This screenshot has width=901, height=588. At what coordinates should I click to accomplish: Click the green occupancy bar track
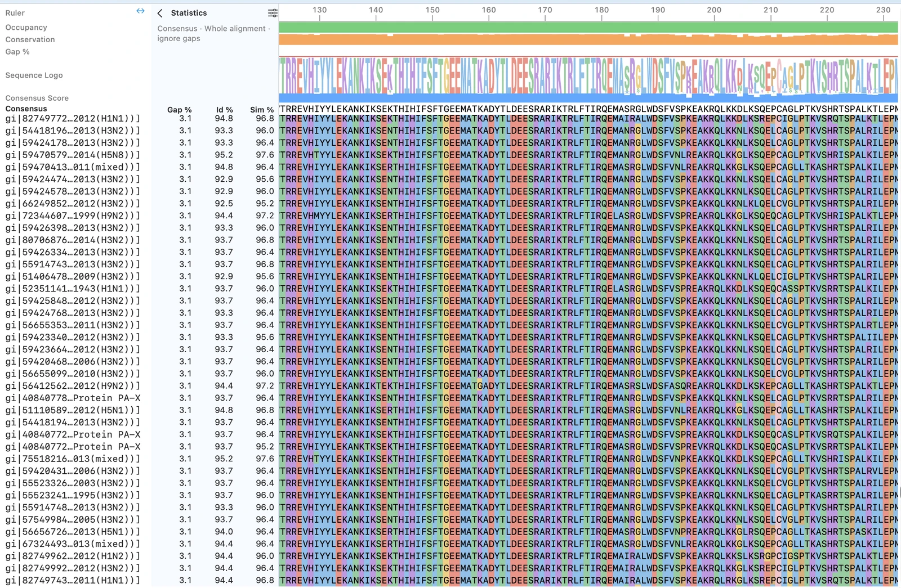coord(588,28)
